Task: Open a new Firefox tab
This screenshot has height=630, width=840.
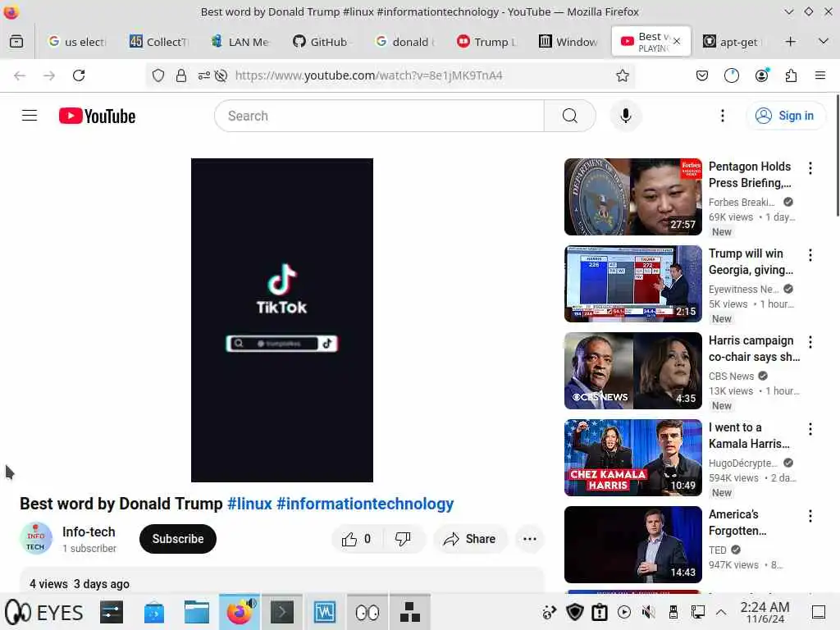Action: click(x=790, y=42)
